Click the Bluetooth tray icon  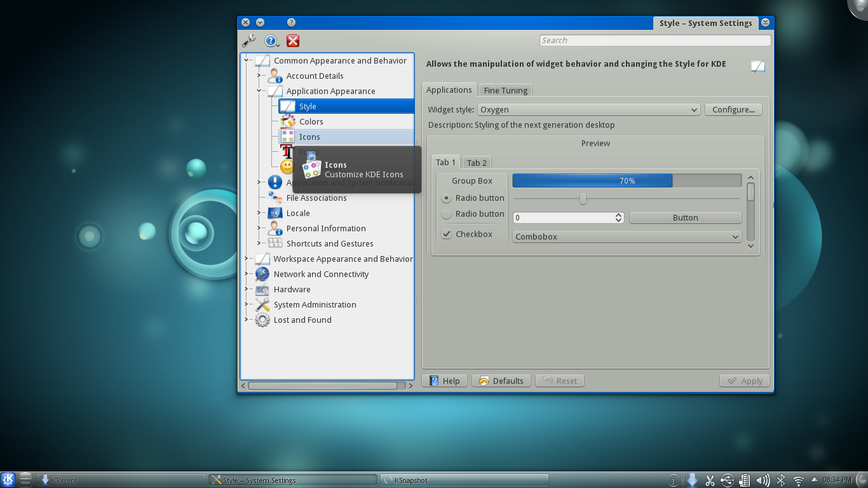pyautogui.click(x=782, y=480)
